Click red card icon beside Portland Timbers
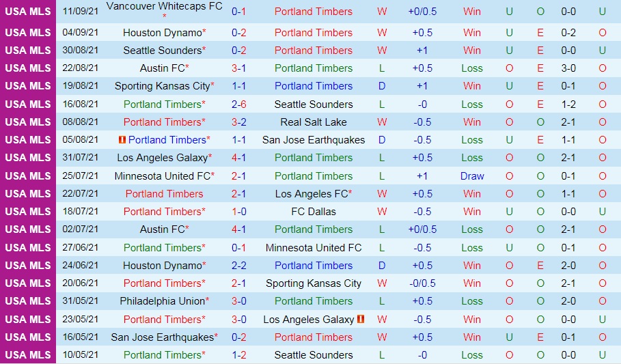This screenshot has width=621, height=364. tap(122, 140)
